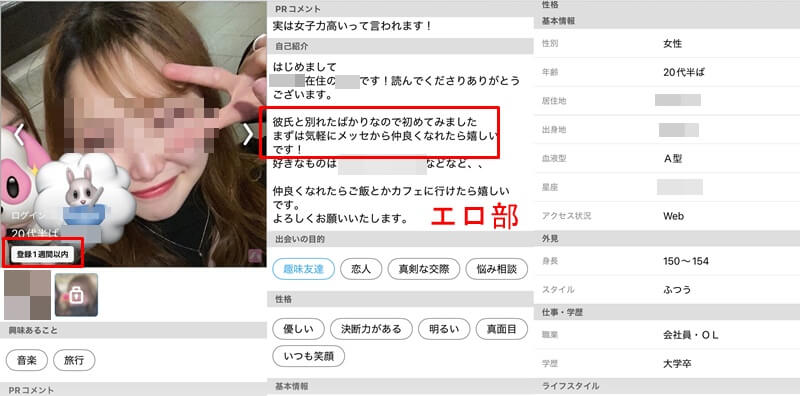The image size is (800, 396).
Task: Click the 大学卒 education value
Action: coord(677,364)
